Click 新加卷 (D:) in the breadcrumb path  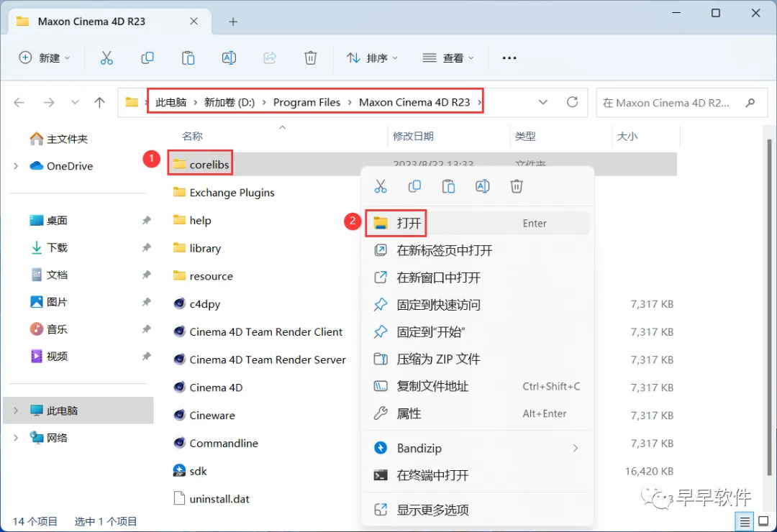pyautogui.click(x=230, y=102)
